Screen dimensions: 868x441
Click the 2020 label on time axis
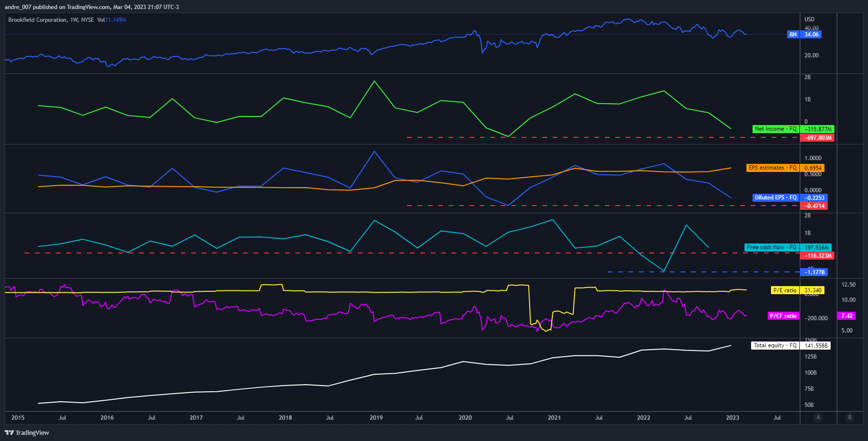pos(465,418)
